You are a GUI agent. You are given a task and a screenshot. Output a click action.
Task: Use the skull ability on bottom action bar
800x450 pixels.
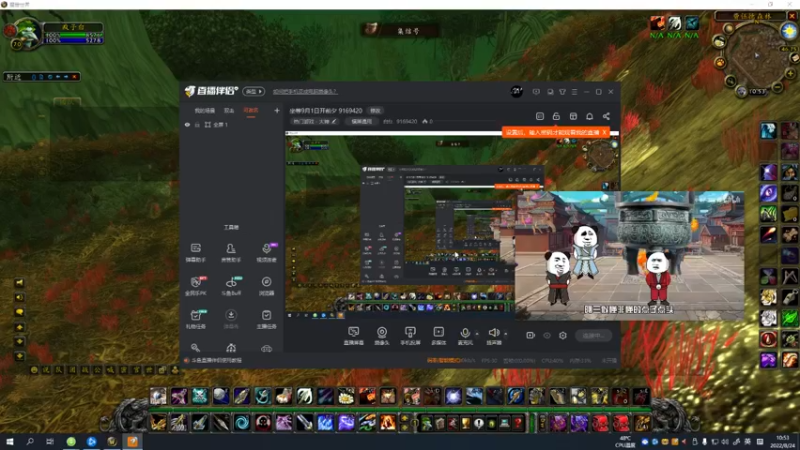coord(263,422)
